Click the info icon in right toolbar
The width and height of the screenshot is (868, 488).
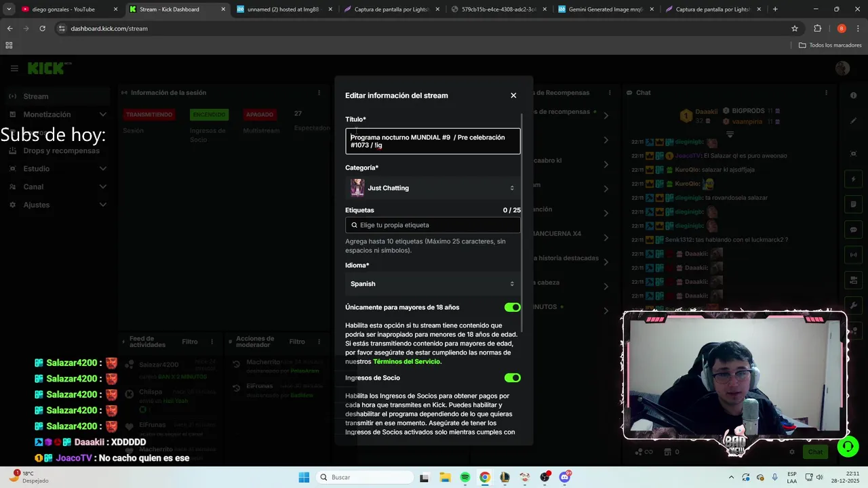(854, 96)
